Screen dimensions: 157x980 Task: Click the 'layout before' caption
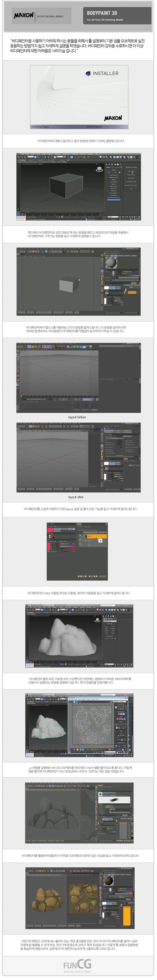click(x=77, y=417)
